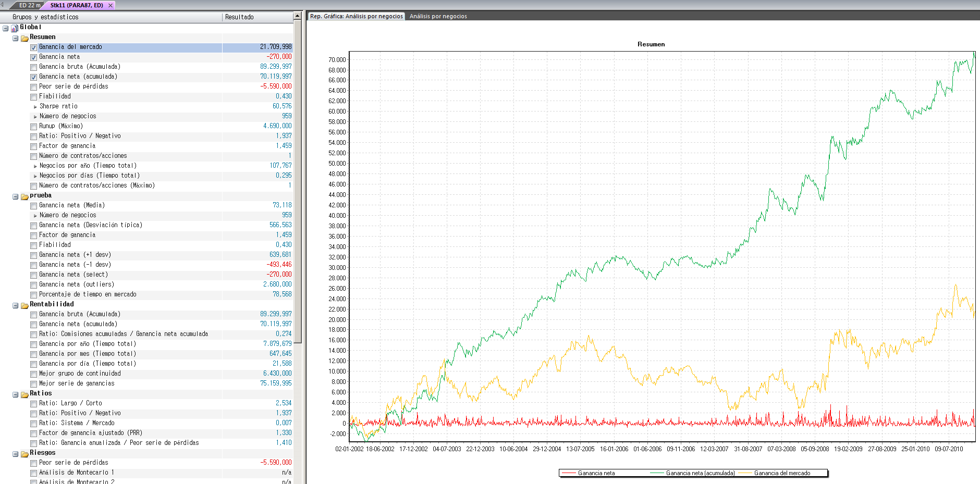Click the Resumen folder icon
Screen dimensions: 980x484
pyautogui.click(x=24, y=38)
